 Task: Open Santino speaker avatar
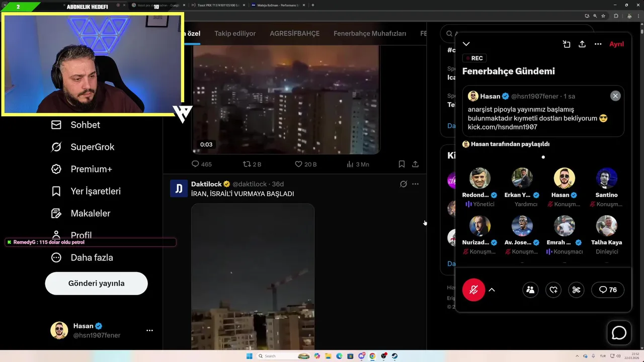click(x=607, y=178)
